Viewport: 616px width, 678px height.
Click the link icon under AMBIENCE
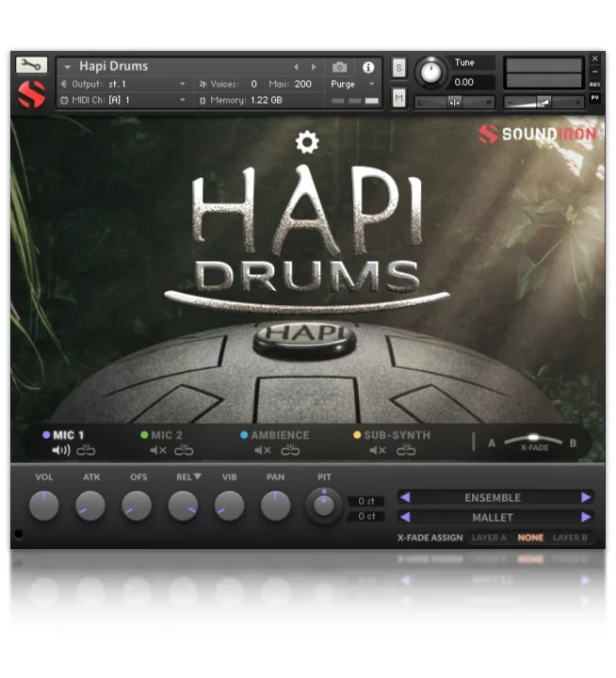[x=290, y=451]
